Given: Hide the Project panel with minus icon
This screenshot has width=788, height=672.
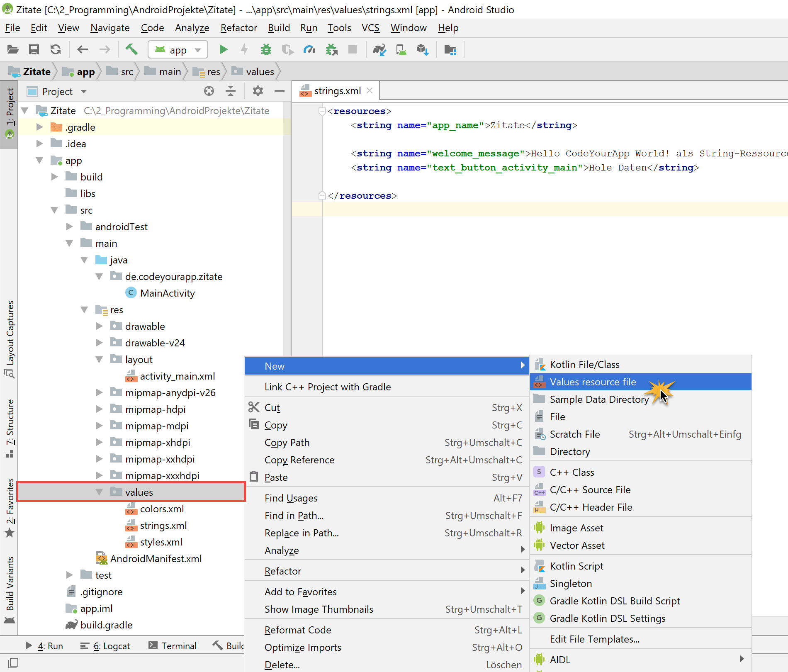Looking at the screenshot, I should click(x=280, y=91).
